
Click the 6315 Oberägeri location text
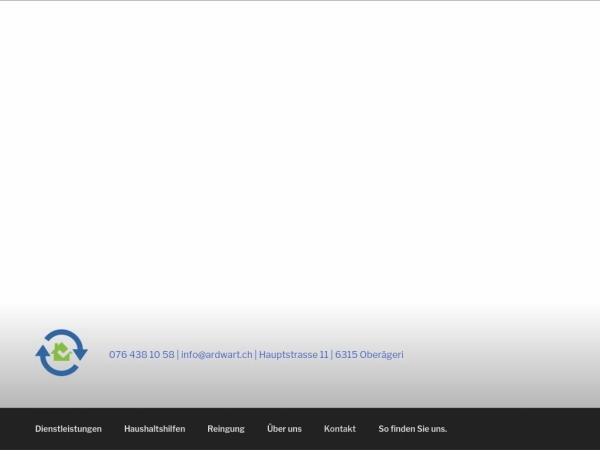coord(369,355)
